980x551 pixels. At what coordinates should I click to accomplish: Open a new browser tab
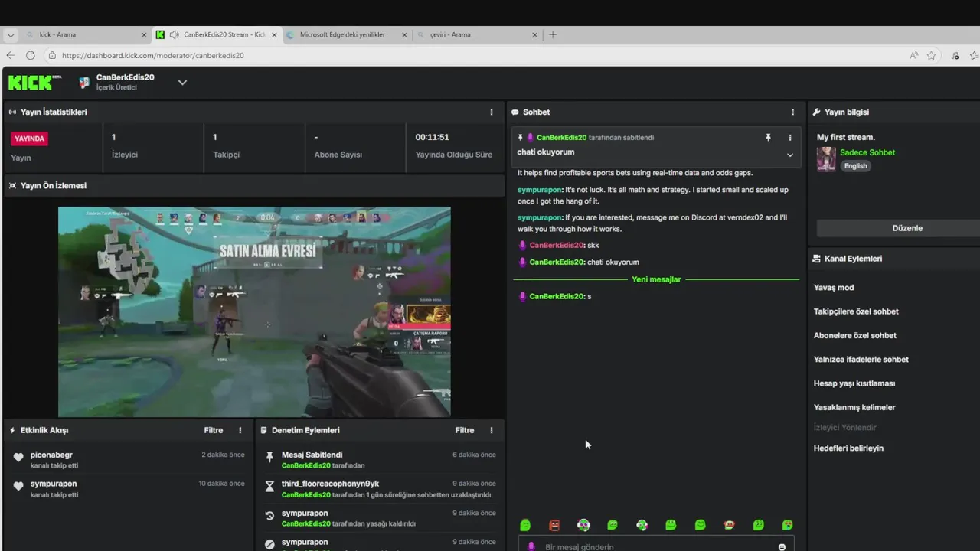553,34
